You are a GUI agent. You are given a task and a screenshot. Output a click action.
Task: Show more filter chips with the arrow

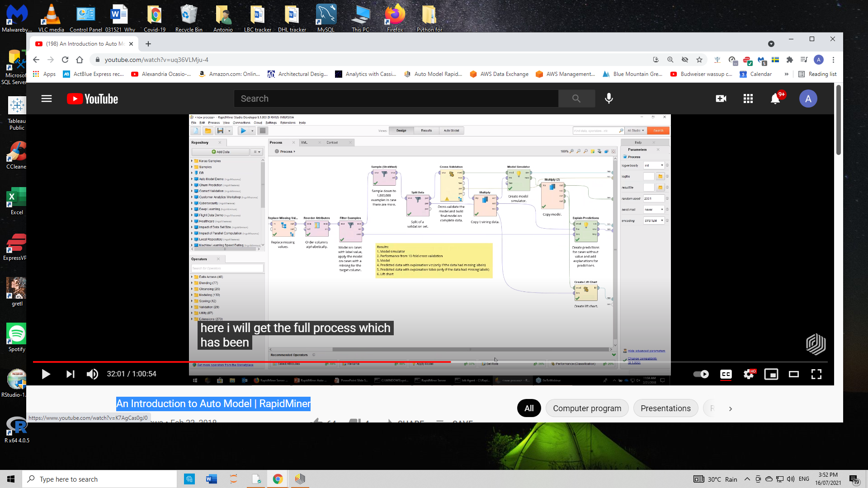point(730,408)
